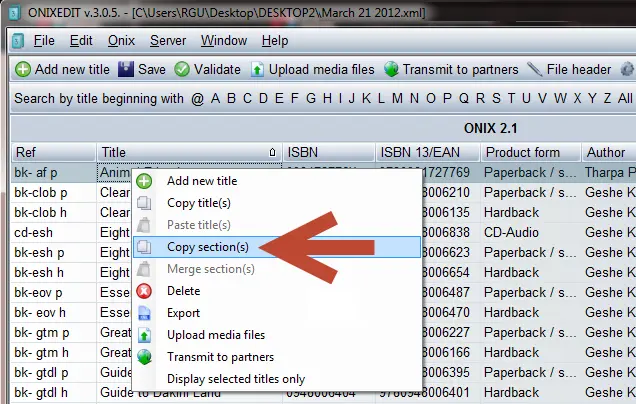The image size is (636, 404).
Task: Sort by the ISBN column header
Action: (x=329, y=153)
